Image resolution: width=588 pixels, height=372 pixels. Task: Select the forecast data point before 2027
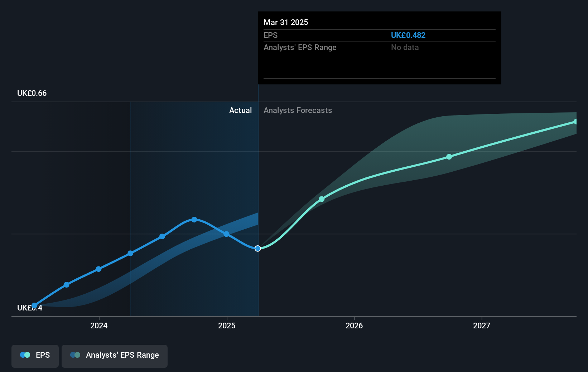[x=449, y=157]
